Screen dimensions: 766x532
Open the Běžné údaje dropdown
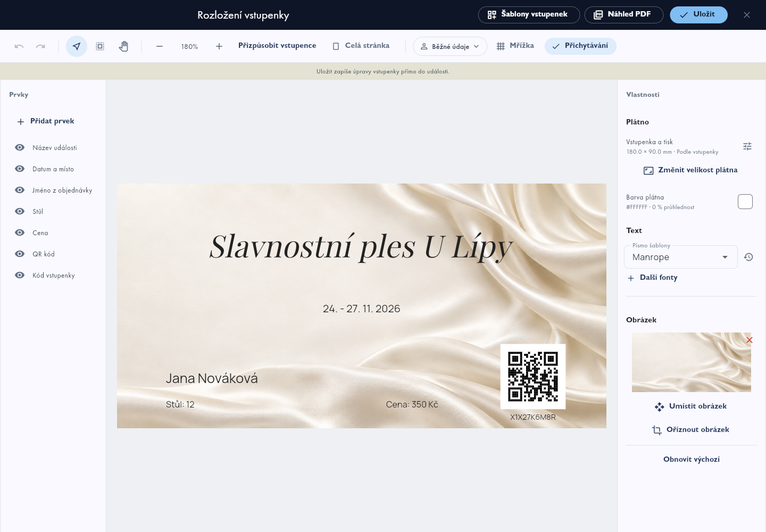pos(450,46)
